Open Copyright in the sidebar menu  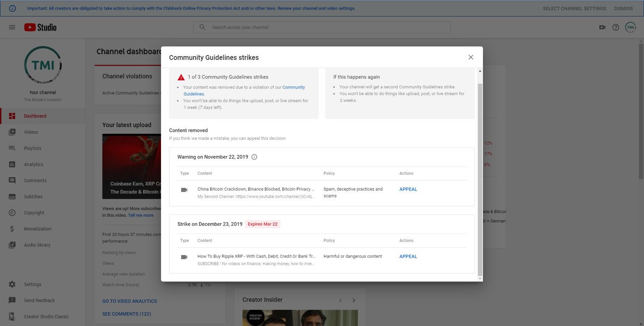coord(42,213)
